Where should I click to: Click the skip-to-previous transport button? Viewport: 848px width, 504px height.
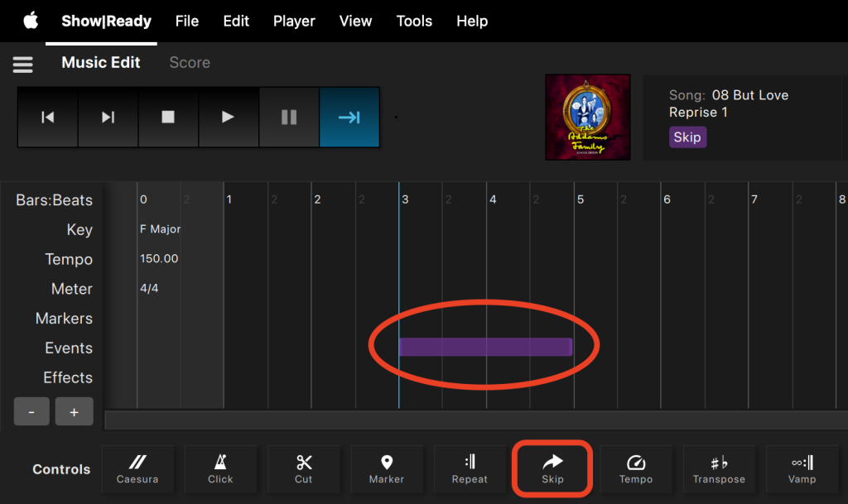tap(48, 118)
